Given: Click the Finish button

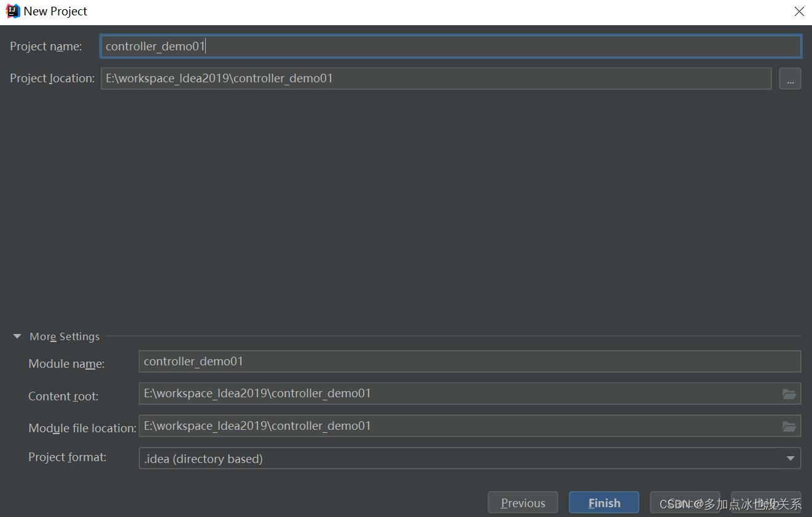Looking at the screenshot, I should (604, 503).
